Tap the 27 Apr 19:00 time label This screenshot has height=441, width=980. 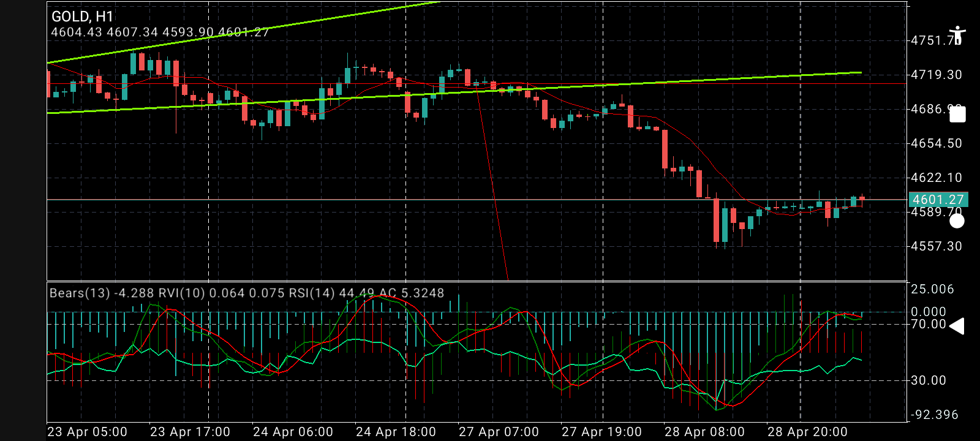(x=601, y=432)
